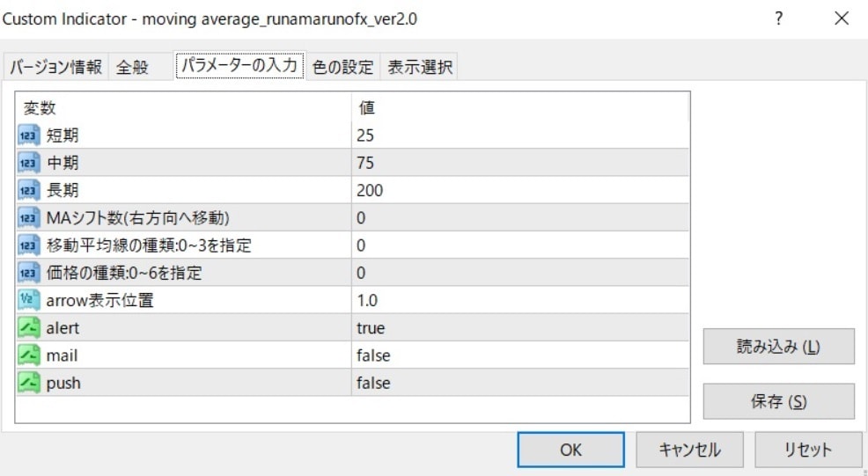Select the 長期 value cell showing 200
868x476 pixels.
coord(520,190)
